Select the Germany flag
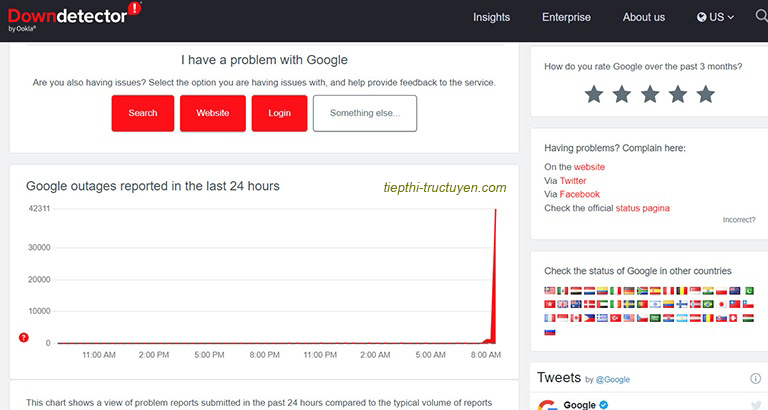The image size is (768, 410). pyautogui.click(x=629, y=290)
